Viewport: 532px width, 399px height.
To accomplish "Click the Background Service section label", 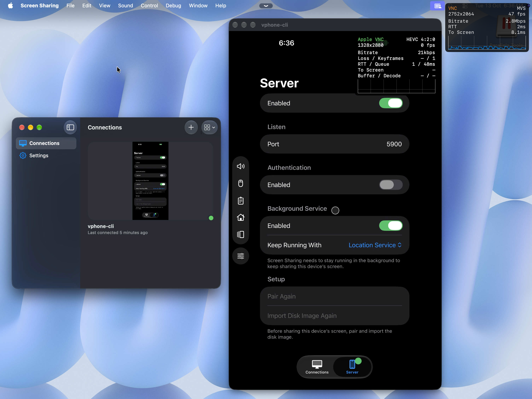I will pyautogui.click(x=297, y=209).
